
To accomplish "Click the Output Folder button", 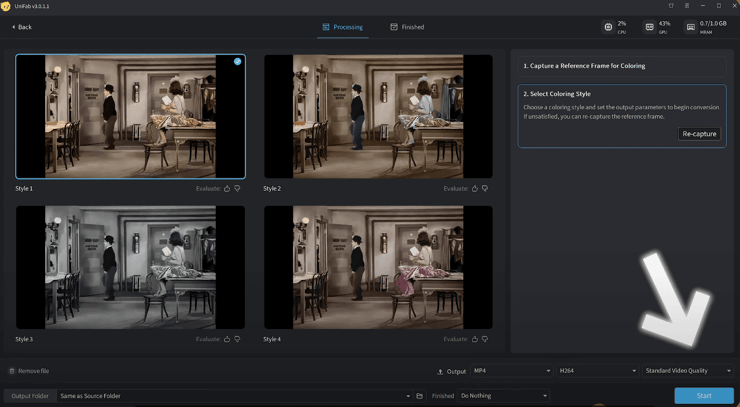I will tap(30, 396).
